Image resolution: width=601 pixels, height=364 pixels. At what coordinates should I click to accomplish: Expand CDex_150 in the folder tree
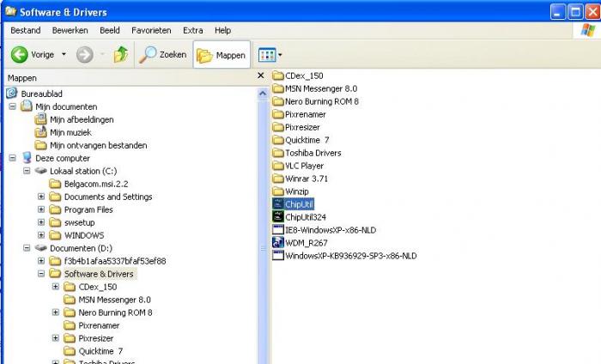coord(56,287)
